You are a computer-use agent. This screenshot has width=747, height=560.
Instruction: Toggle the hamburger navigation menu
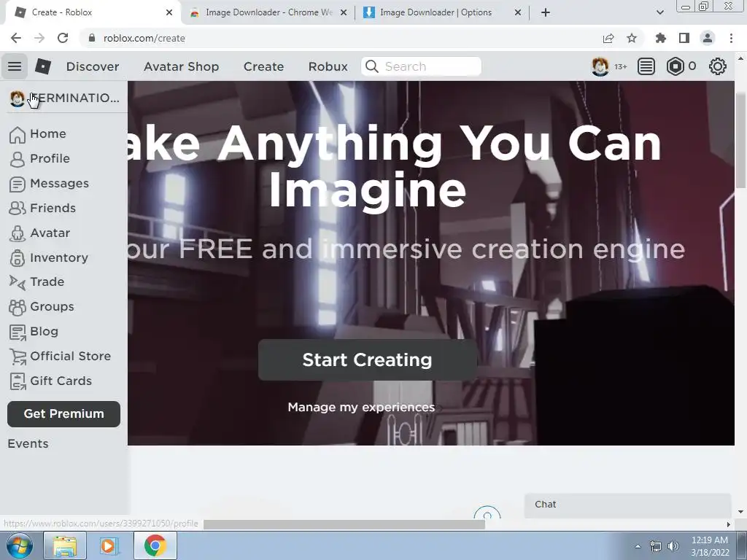[x=15, y=66]
